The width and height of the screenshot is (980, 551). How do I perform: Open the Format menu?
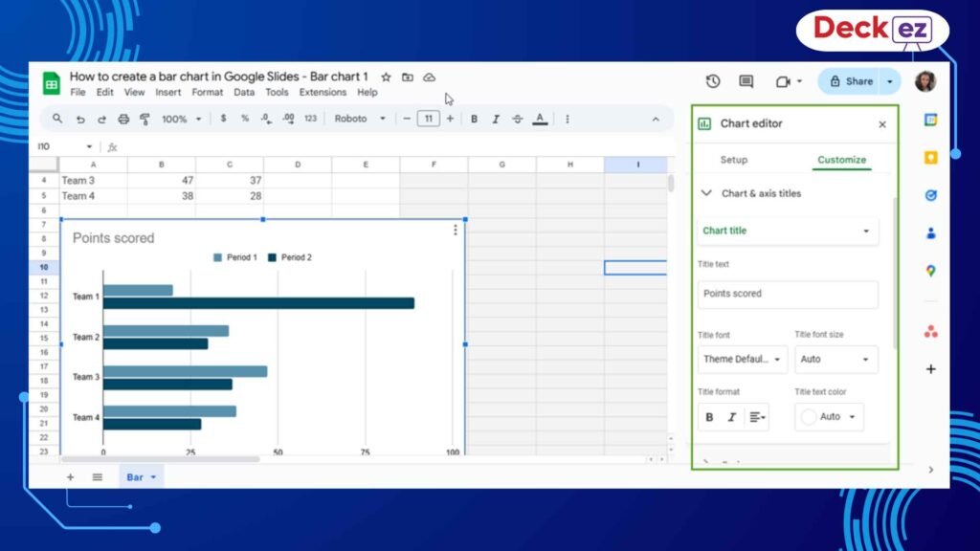207,92
